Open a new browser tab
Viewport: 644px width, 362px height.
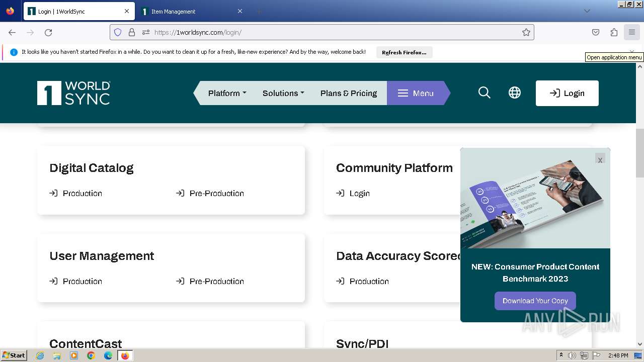(x=259, y=11)
